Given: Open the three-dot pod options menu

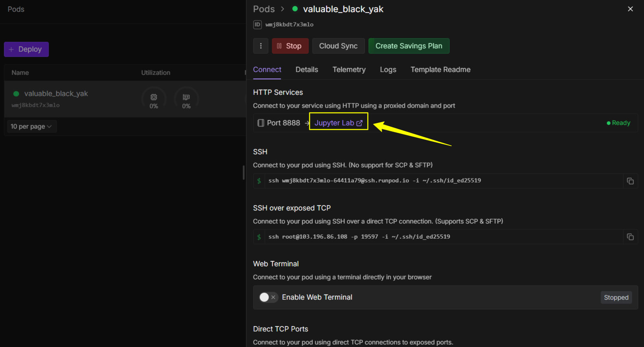Looking at the screenshot, I should 261,46.
